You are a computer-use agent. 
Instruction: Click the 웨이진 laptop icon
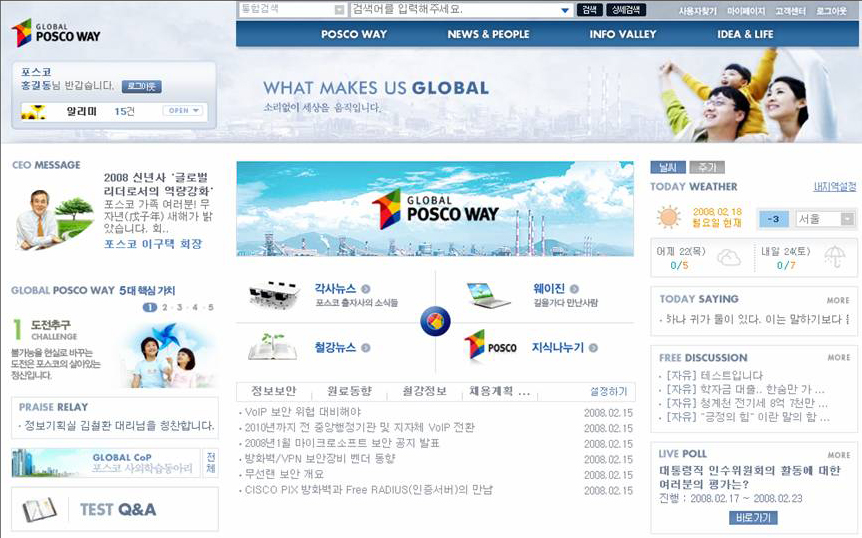tap(489, 294)
